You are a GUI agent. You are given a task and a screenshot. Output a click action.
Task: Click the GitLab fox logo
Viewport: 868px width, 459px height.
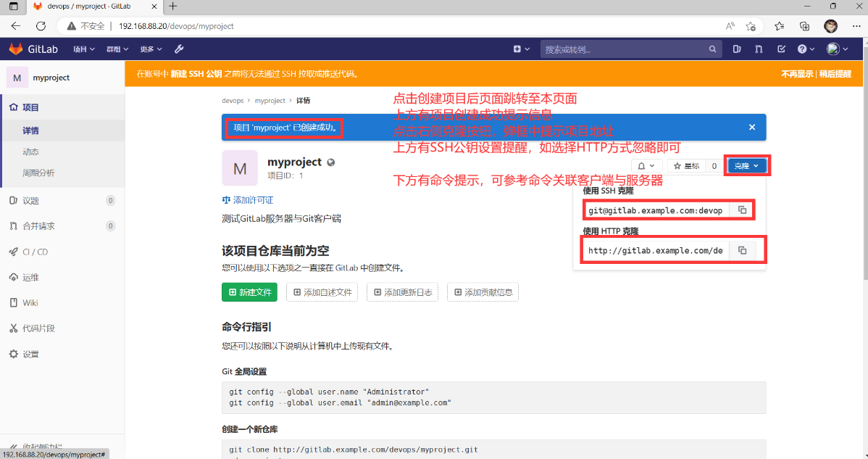(x=16, y=49)
